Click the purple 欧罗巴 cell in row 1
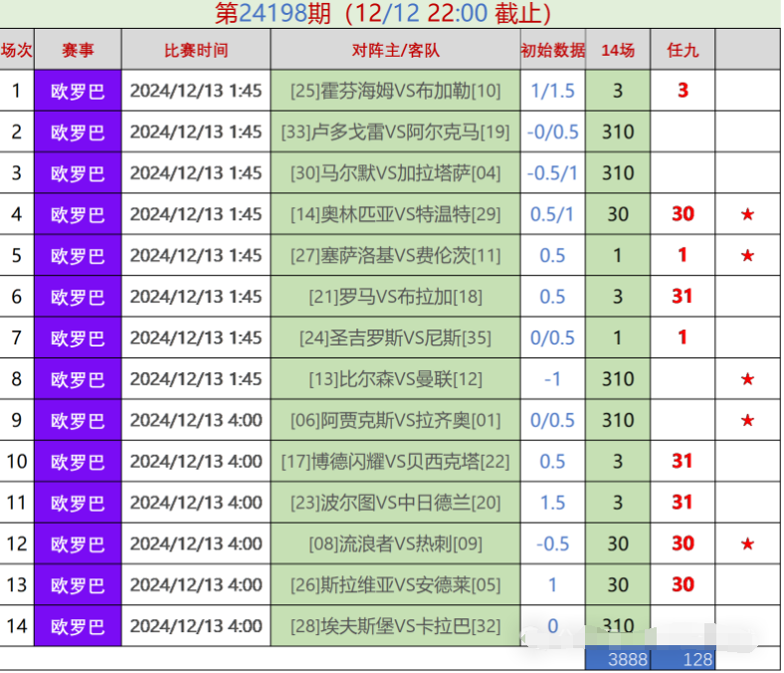The image size is (784, 673). [78, 91]
